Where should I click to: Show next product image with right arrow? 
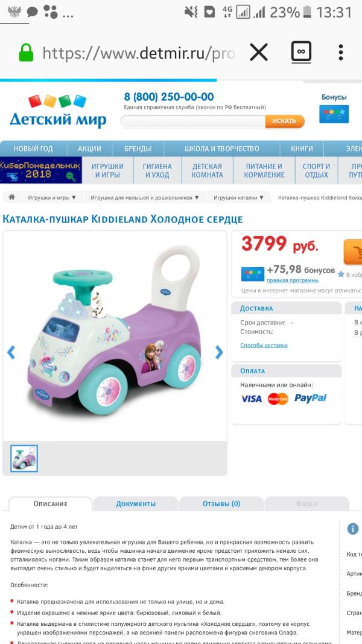pos(219,352)
